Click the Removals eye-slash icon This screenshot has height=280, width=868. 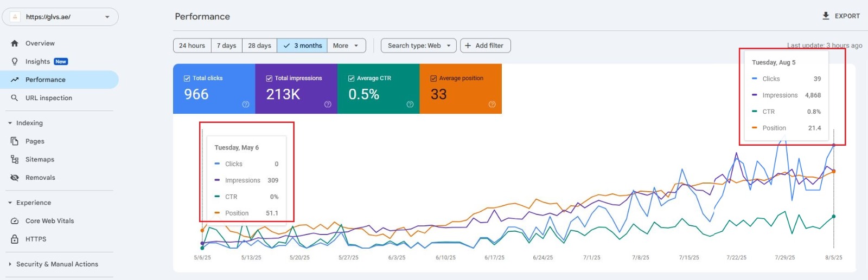coord(15,178)
